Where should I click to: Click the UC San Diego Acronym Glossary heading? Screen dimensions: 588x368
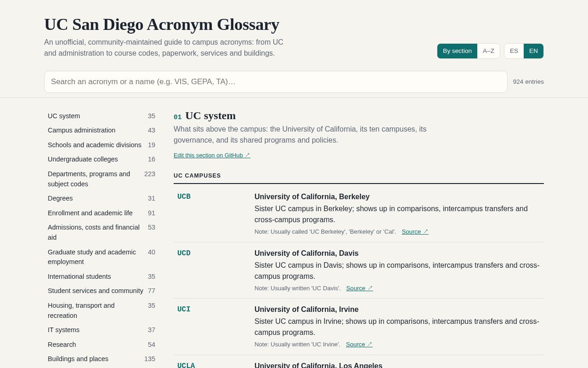[162, 24]
